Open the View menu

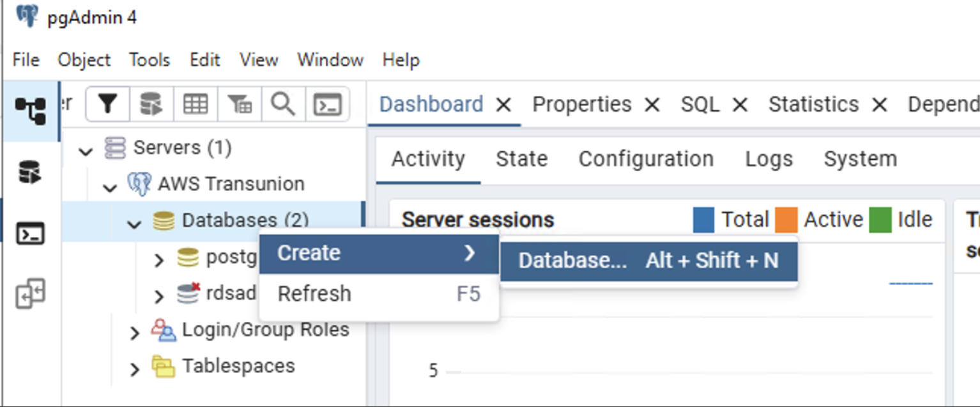pos(259,60)
